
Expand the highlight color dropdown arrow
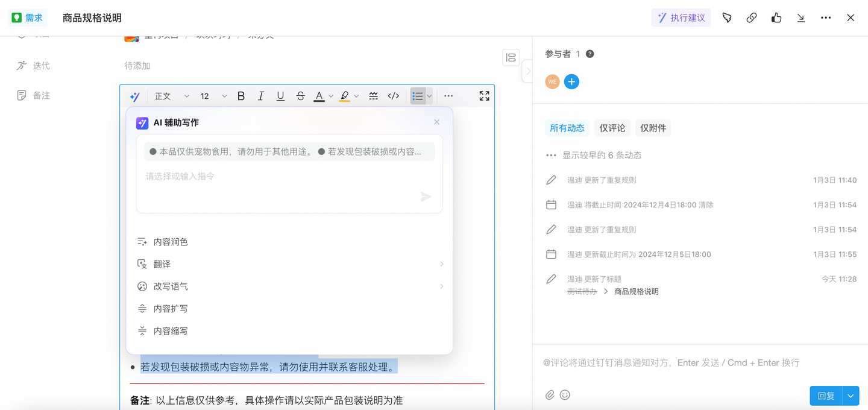(356, 96)
